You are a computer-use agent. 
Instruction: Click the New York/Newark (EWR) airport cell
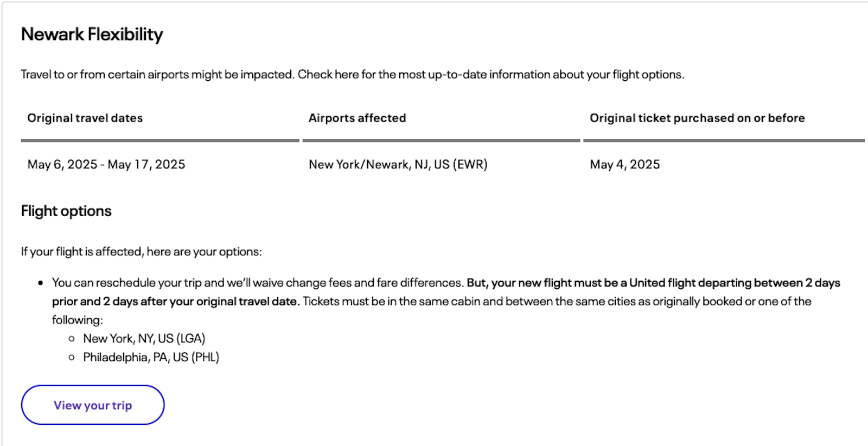(398, 164)
